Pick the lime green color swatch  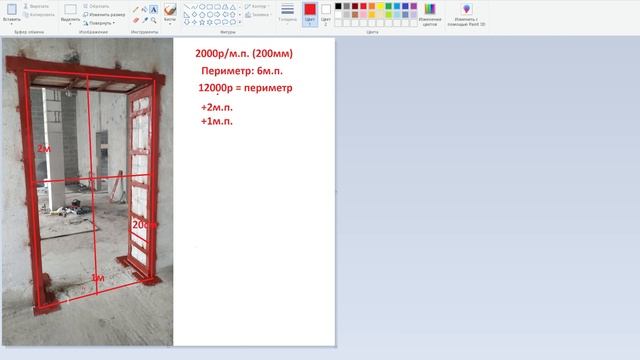(x=389, y=14)
